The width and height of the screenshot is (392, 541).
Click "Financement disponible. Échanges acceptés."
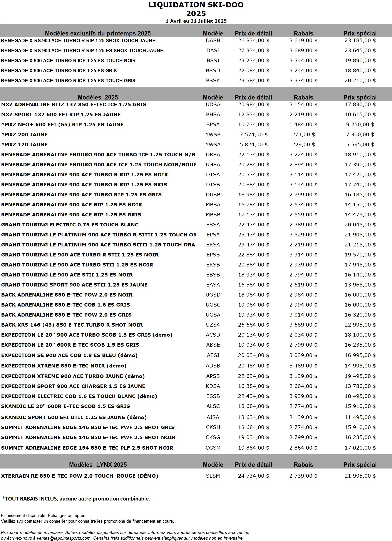coord(44,516)
